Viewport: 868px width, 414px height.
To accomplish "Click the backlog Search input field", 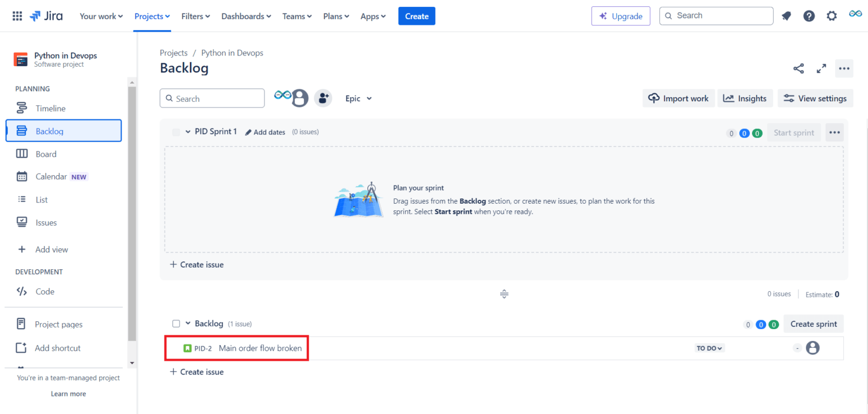I will click(212, 98).
